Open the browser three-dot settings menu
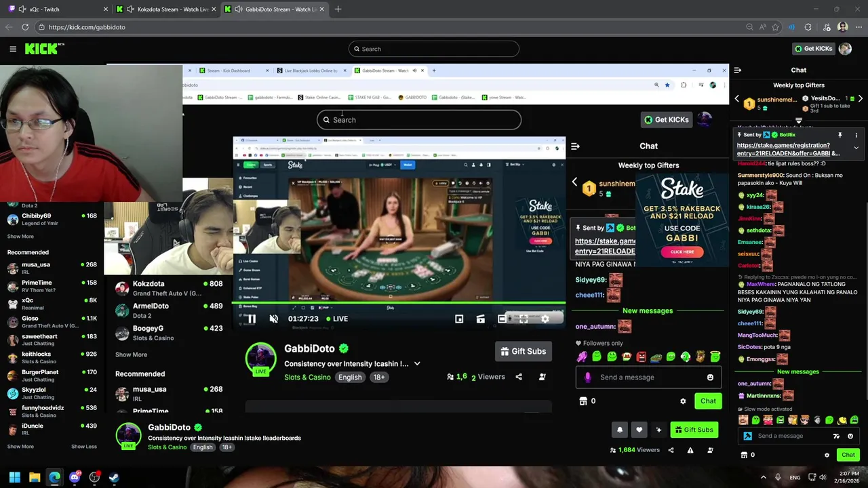 (x=858, y=27)
